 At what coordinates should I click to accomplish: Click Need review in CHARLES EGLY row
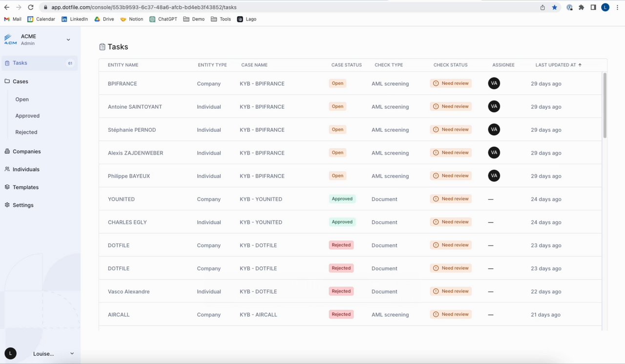point(451,222)
